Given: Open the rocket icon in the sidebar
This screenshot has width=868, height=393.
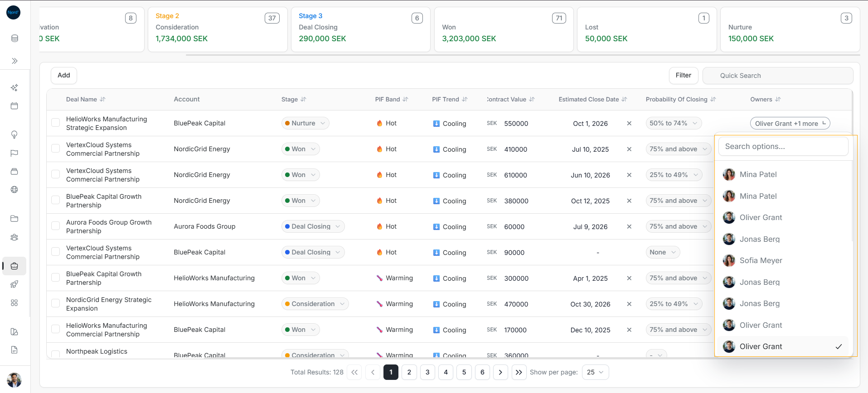Looking at the screenshot, I should pyautogui.click(x=15, y=284).
